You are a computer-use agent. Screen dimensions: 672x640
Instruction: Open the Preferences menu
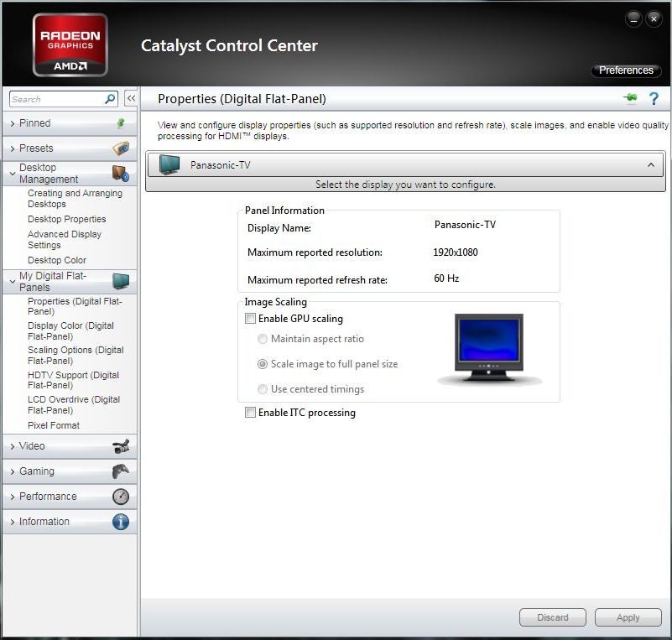pos(626,70)
